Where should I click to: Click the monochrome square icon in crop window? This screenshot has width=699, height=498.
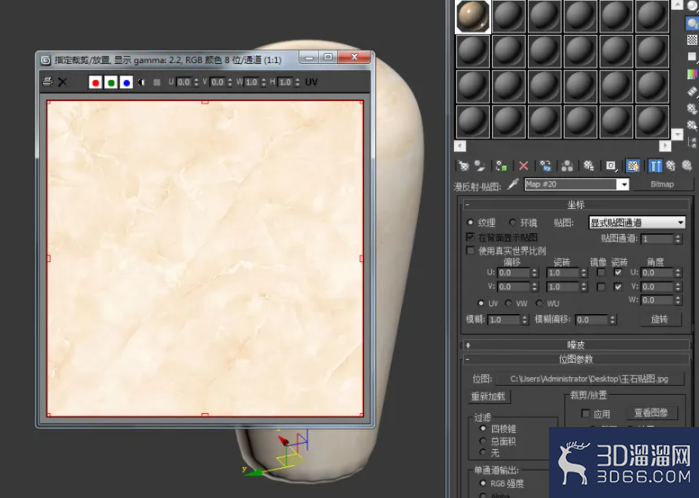[157, 82]
